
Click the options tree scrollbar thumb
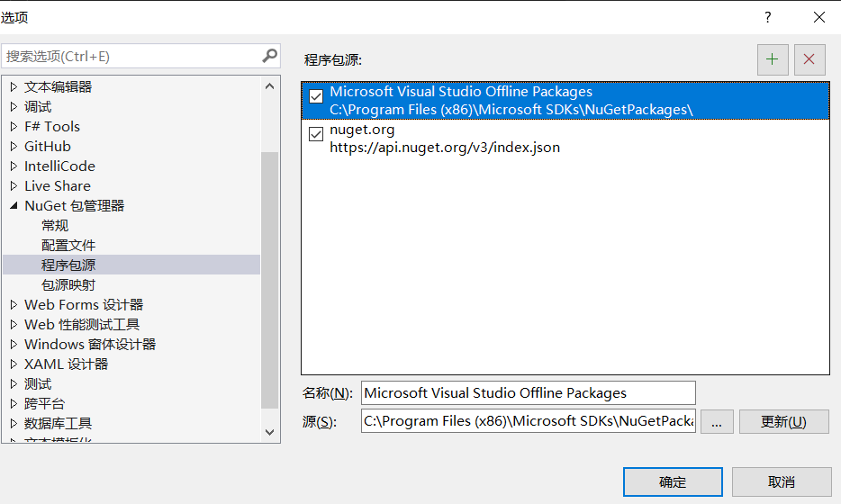[x=270, y=281]
